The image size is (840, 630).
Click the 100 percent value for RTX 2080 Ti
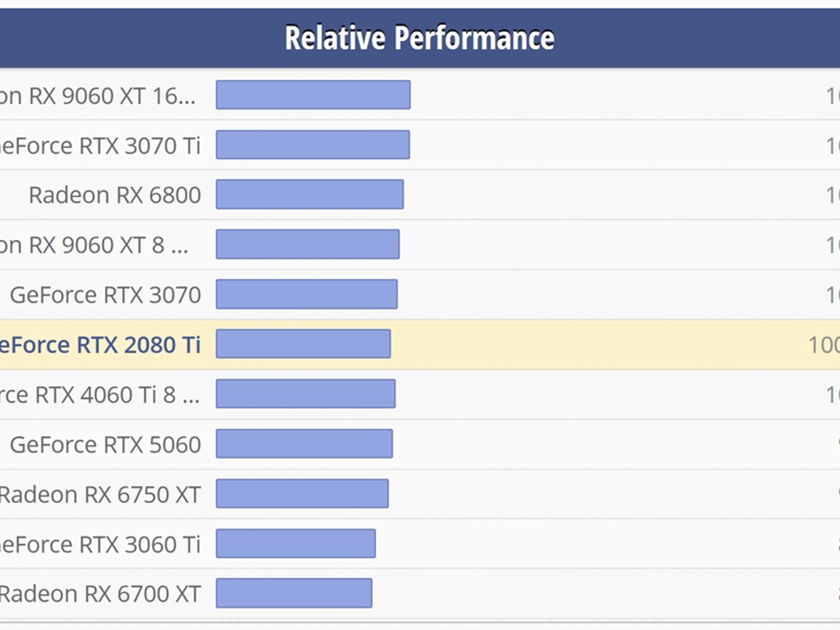click(x=824, y=345)
